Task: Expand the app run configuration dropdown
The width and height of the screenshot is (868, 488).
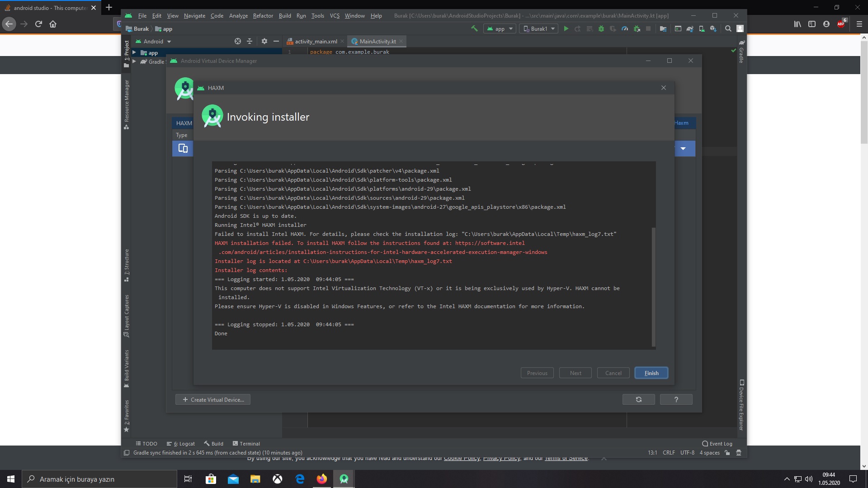Action: point(500,28)
